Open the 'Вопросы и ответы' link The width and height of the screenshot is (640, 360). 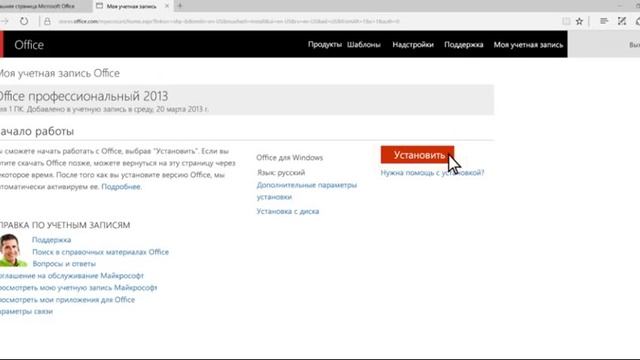[64, 264]
